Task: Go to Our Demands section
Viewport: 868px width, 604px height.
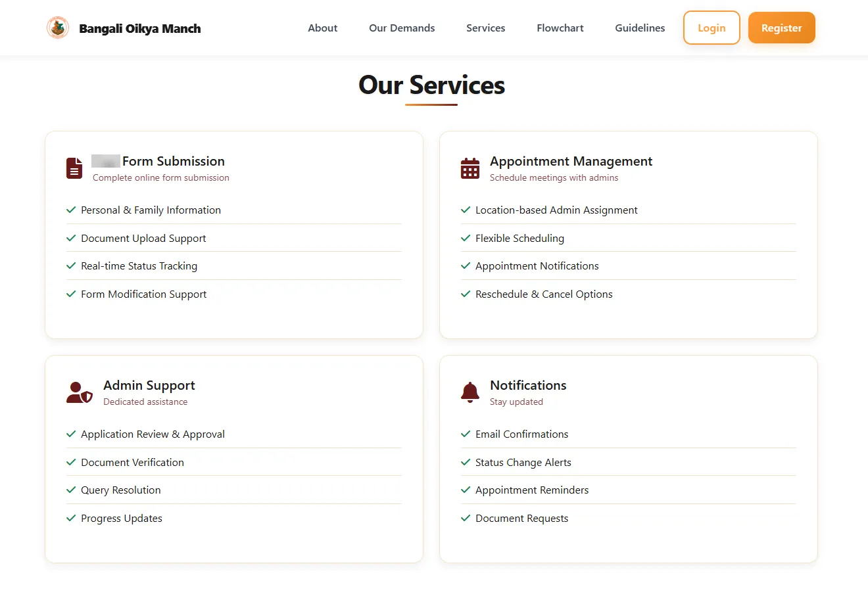Action: pyautogui.click(x=402, y=28)
